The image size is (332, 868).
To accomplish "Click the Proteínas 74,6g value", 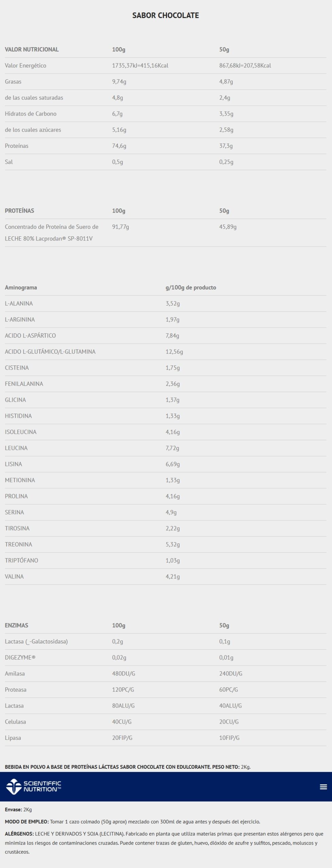I will (x=119, y=146).
